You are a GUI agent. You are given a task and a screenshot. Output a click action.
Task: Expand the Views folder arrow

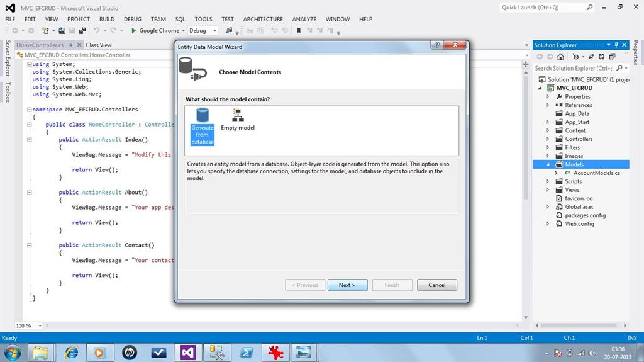(x=548, y=189)
